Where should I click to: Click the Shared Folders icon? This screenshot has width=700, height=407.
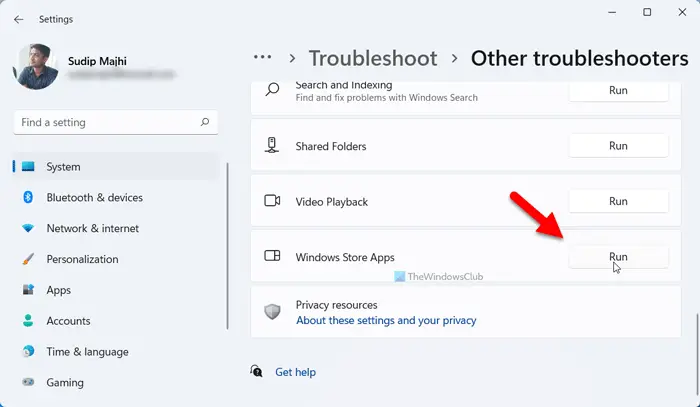point(272,145)
